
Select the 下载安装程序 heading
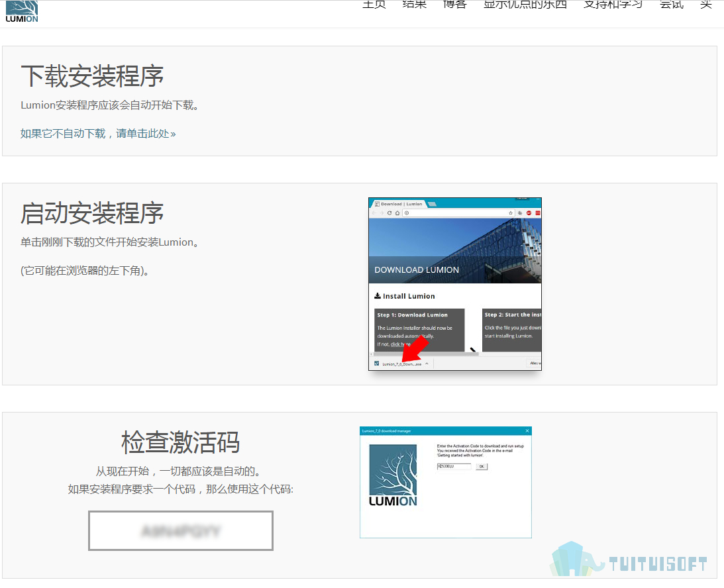tap(92, 76)
